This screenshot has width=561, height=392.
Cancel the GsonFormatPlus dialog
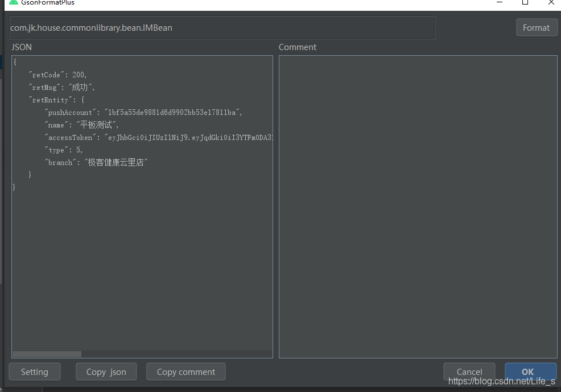click(x=469, y=372)
